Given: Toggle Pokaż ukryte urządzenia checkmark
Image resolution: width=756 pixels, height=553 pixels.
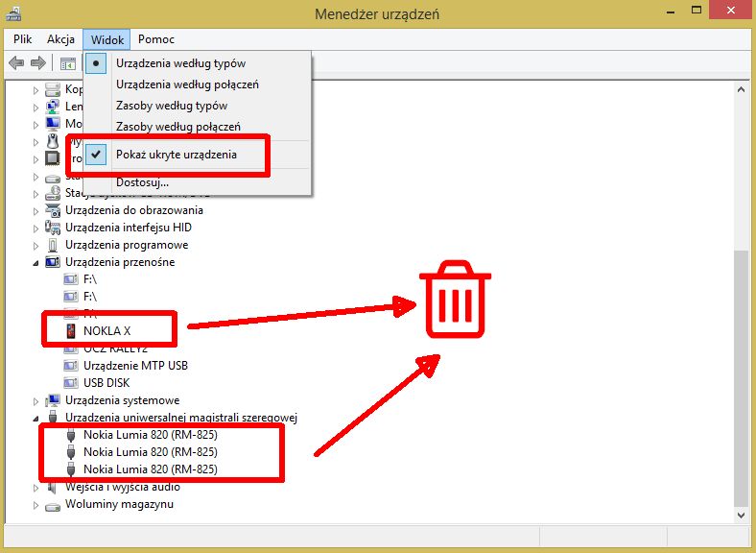Looking at the screenshot, I should point(96,155).
